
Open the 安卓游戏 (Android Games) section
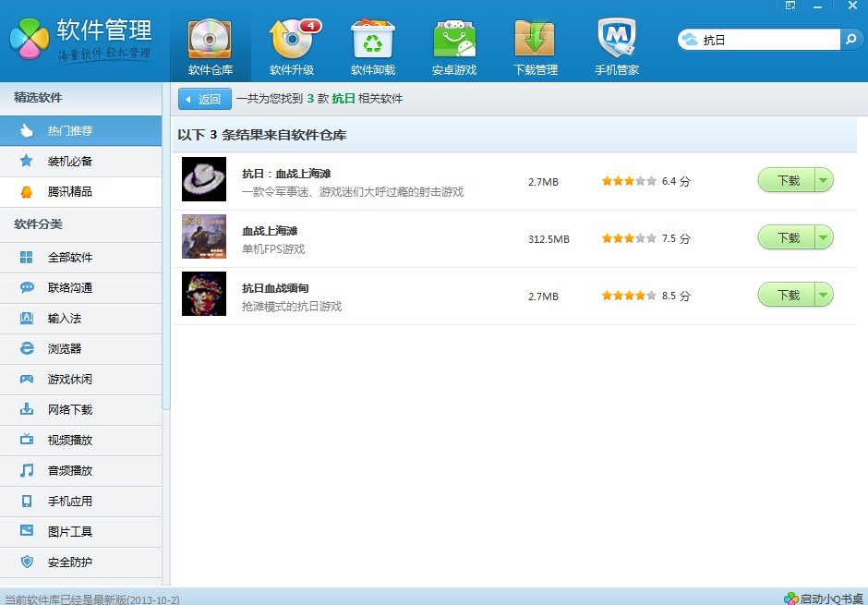click(452, 44)
